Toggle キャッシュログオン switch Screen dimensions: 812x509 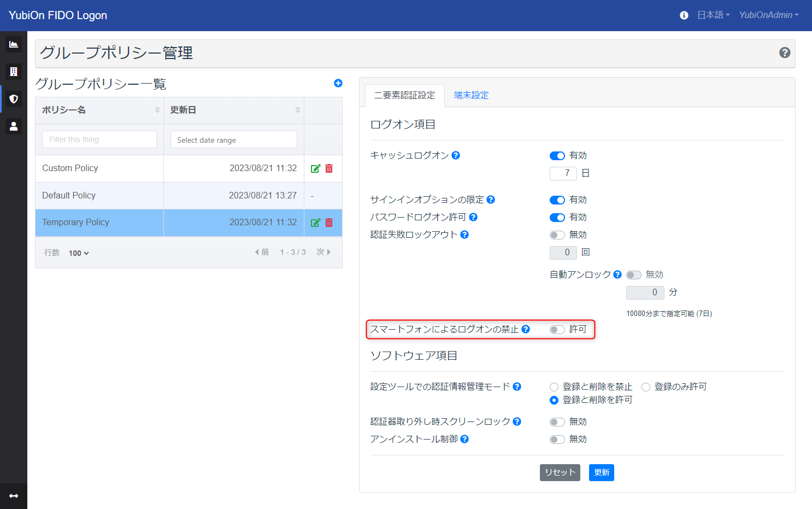(557, 156)
